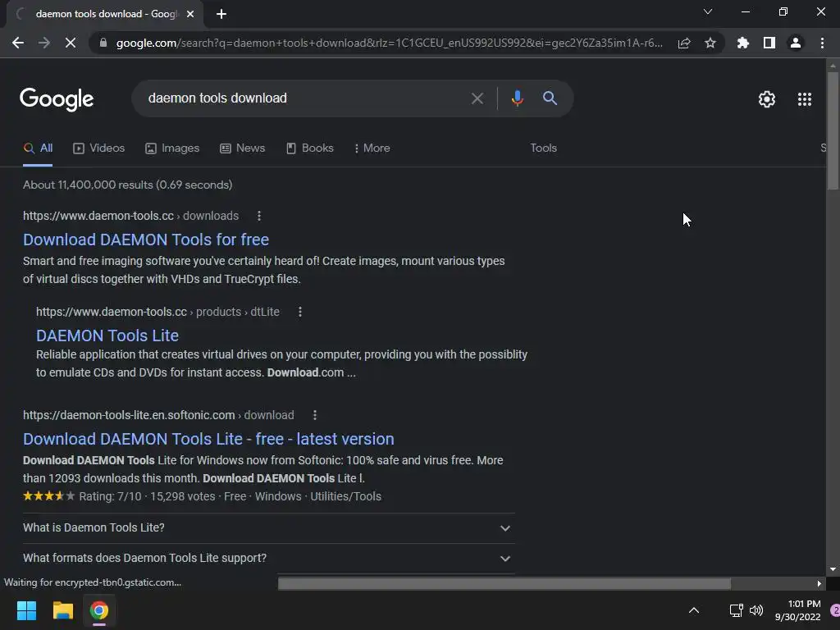Image resolution: width=840 pixels, height=630 pixels.
Task: Open volume control tray icon
Action: (x=756, y=610)
